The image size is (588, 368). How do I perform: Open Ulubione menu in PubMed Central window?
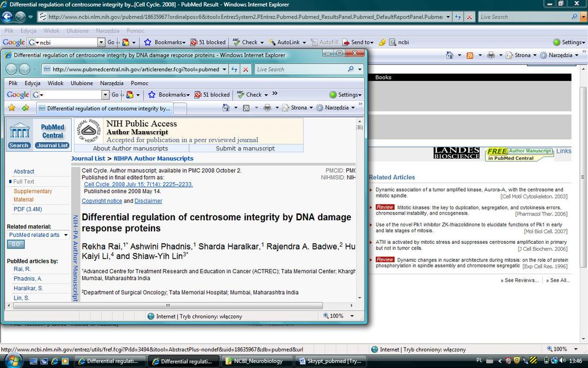(82, 83)
